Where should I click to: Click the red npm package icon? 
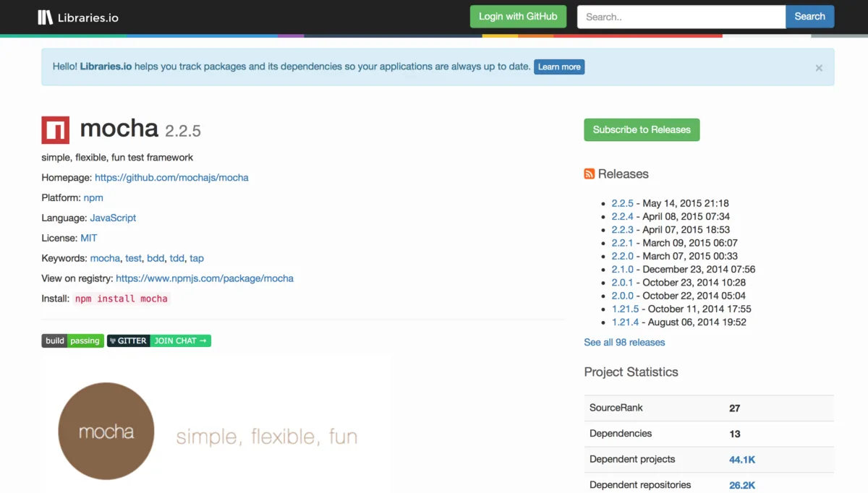56,129
